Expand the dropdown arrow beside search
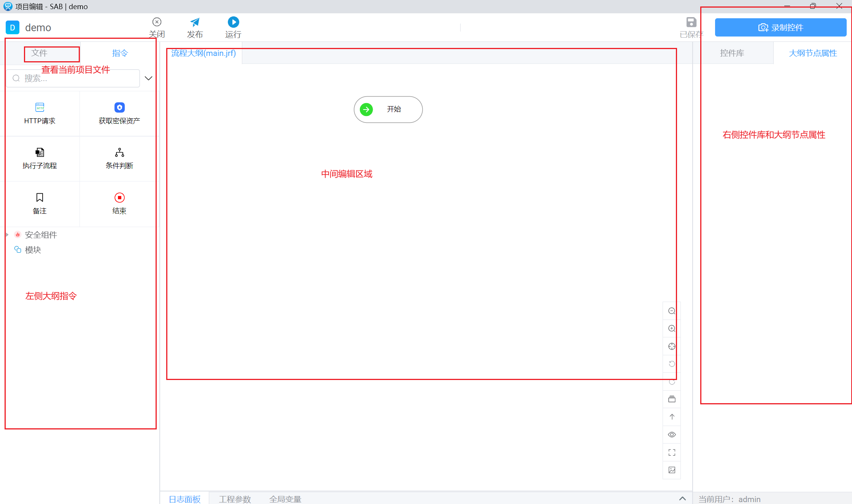The image size is (852, 504). (149, 78)
